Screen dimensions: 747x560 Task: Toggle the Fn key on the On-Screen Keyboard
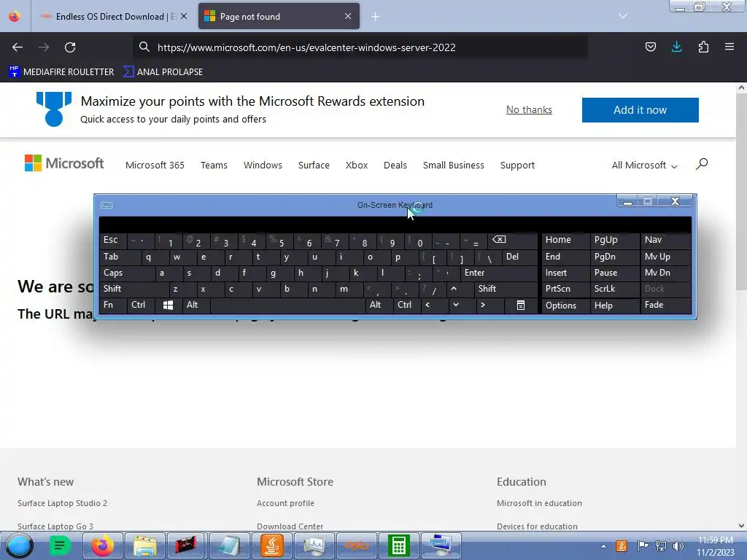pos(113,306)
